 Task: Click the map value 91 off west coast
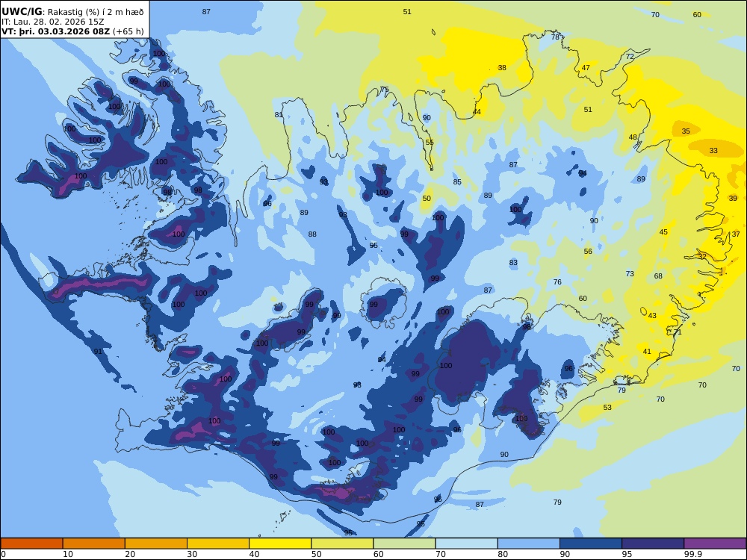click(98, 352)
